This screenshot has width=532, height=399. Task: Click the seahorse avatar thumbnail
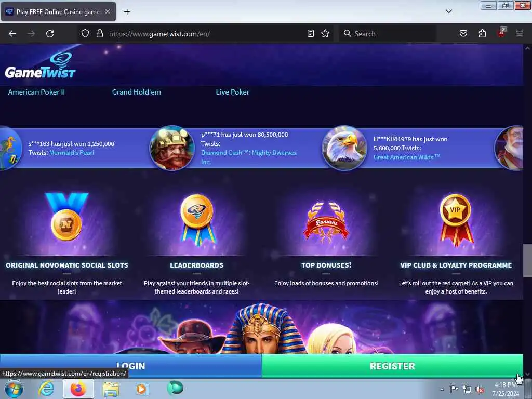pyautogui.click(x=10, y=148)
